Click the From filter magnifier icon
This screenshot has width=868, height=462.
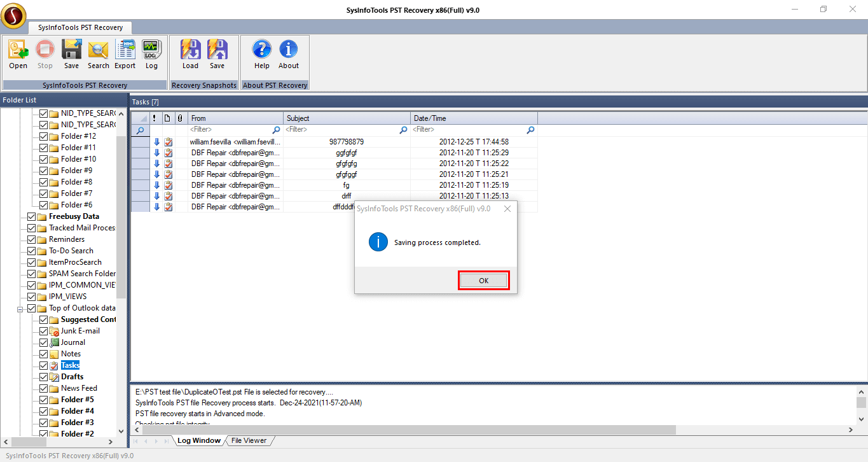(x=276, y=130)
